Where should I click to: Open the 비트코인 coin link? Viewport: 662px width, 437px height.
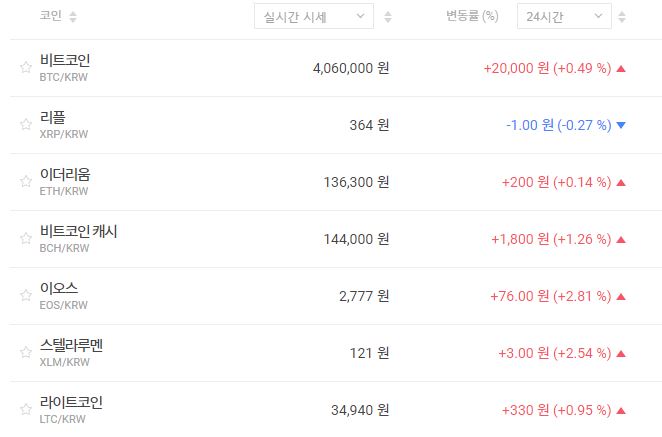pos(64,61)
